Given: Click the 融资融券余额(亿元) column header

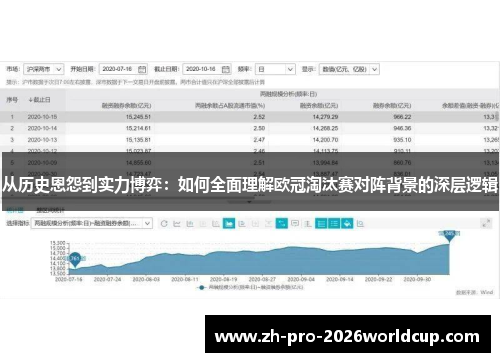Looking at the screenshot, I should [x=126, y=105].
